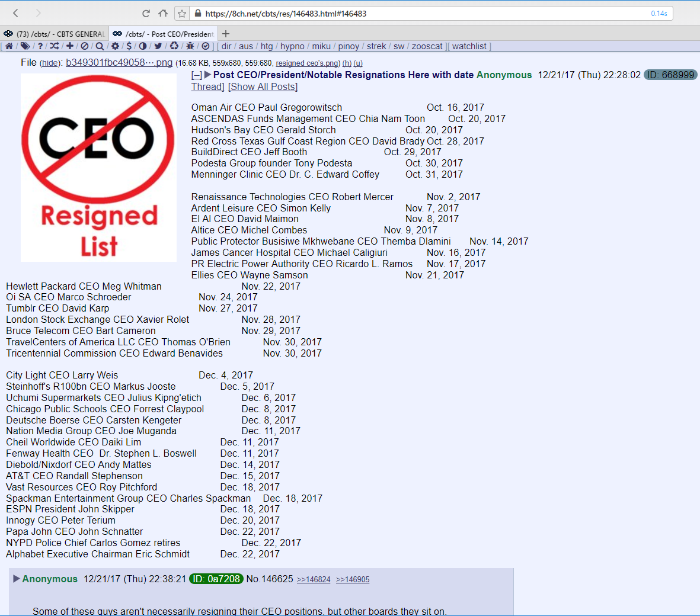Open the Twitter bird icon
The image size is (700, 616).
point(158,46)
